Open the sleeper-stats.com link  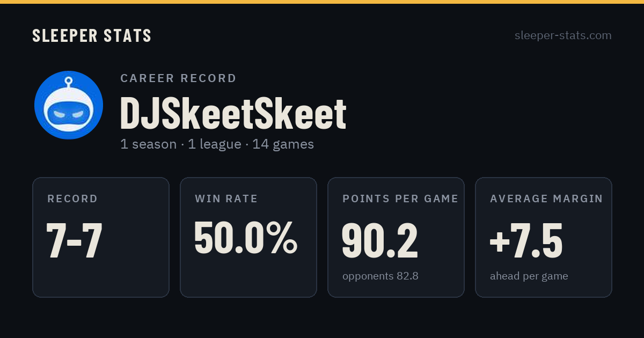tap(563, 35)
